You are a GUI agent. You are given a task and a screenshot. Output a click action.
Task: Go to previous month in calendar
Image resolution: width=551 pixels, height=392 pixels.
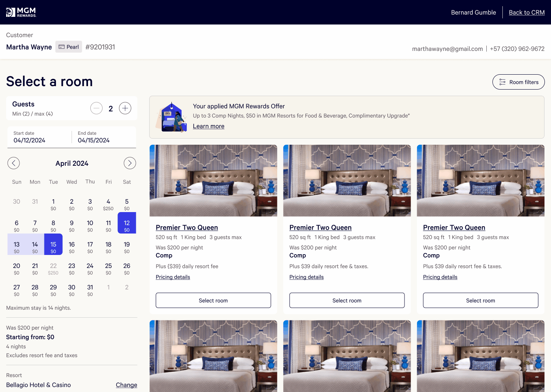(14, 163)
